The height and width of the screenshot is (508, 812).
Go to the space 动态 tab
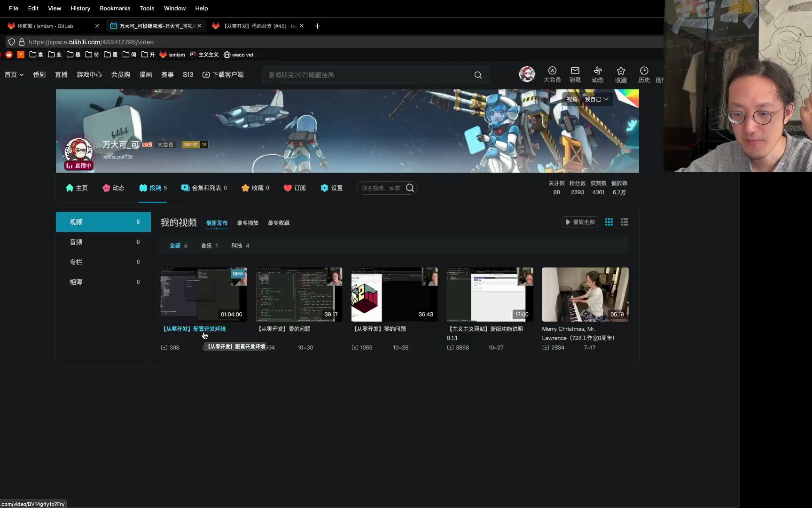click(x=113, y=188)
